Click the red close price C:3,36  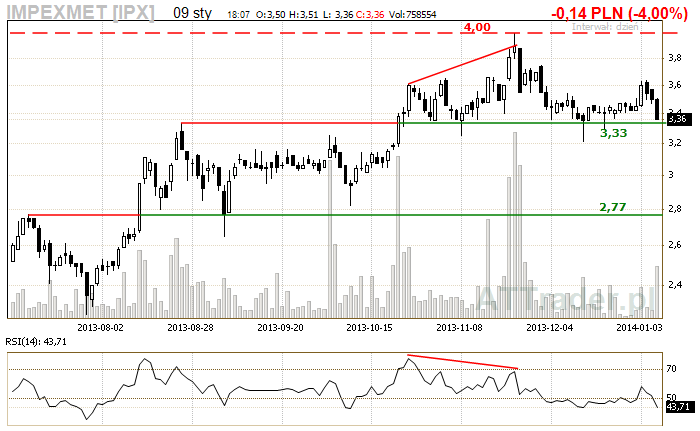click(370, 15)
